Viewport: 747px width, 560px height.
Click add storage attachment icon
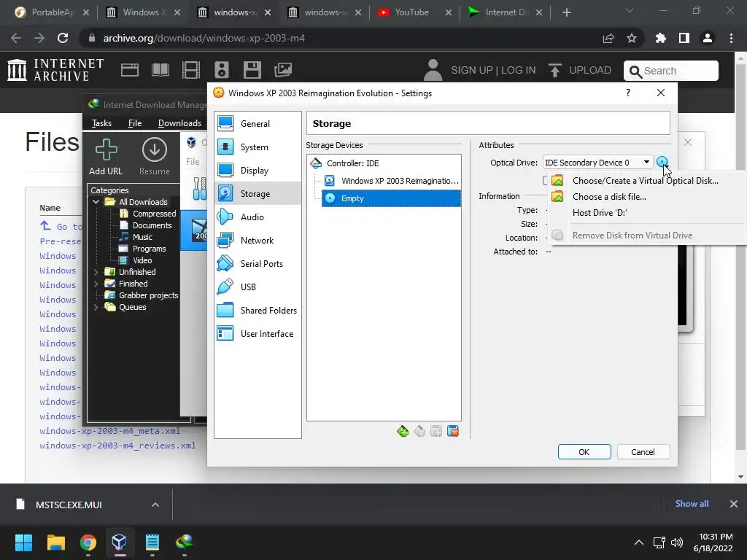point(436,432)
